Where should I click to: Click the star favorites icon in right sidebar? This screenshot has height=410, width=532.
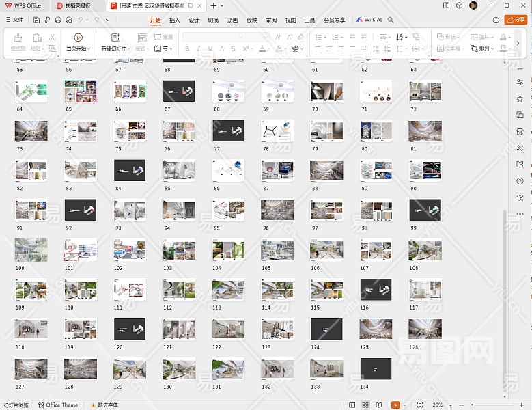[x=520, y=98]
